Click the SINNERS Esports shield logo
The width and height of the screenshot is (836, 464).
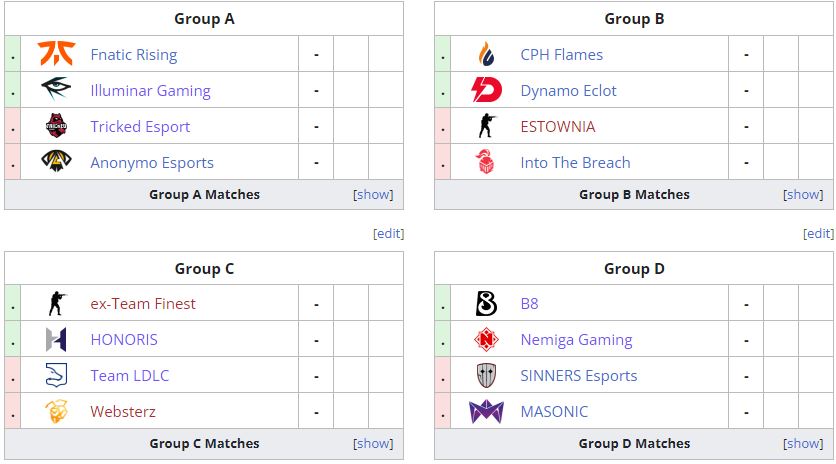[485, 376]
